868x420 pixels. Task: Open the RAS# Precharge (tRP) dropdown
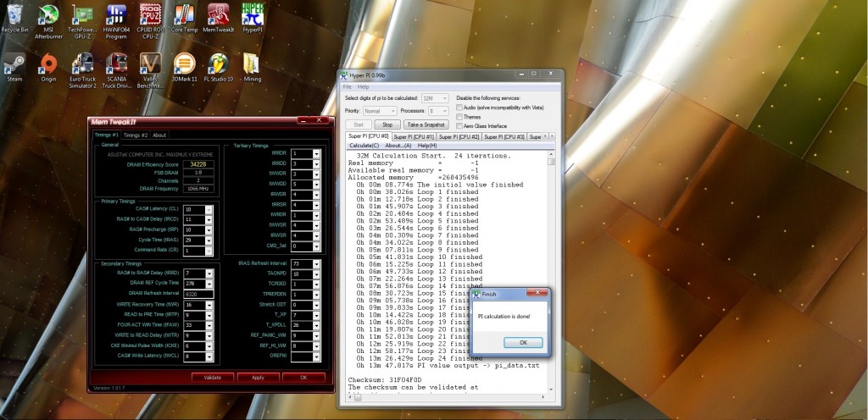(209, 229)
